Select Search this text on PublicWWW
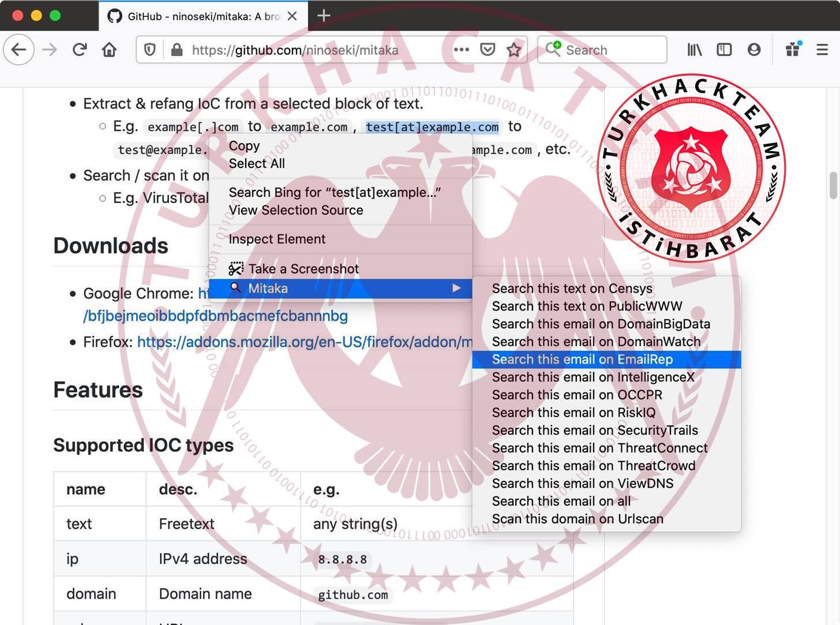The width and height of the screenshot is (840, 625). [606, 306]
